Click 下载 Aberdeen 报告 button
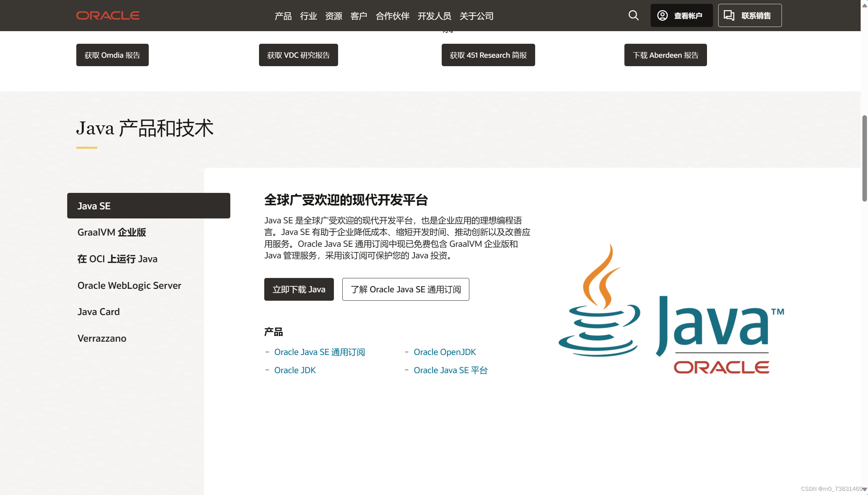The height and width of the screenshot is (495, 868). pyautogui.click(x=666, y=55)
